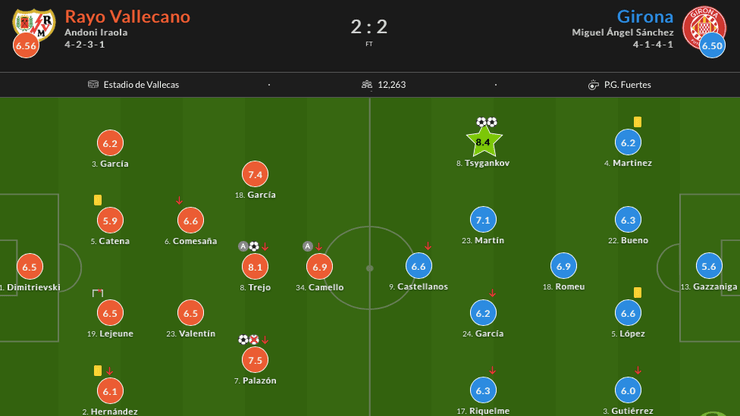Click the stadium icon beside Estadio de Vallecas
Viewport: 740px width, 416px height.
(94, 85)
